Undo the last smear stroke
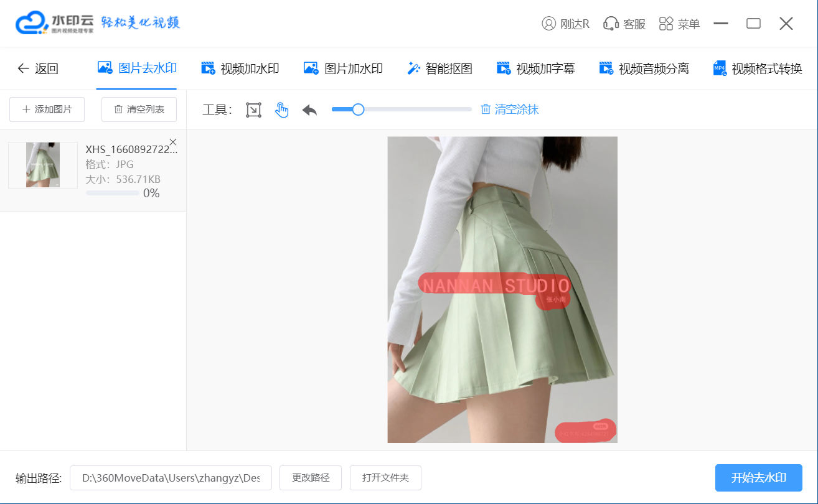 pos(309,110)
